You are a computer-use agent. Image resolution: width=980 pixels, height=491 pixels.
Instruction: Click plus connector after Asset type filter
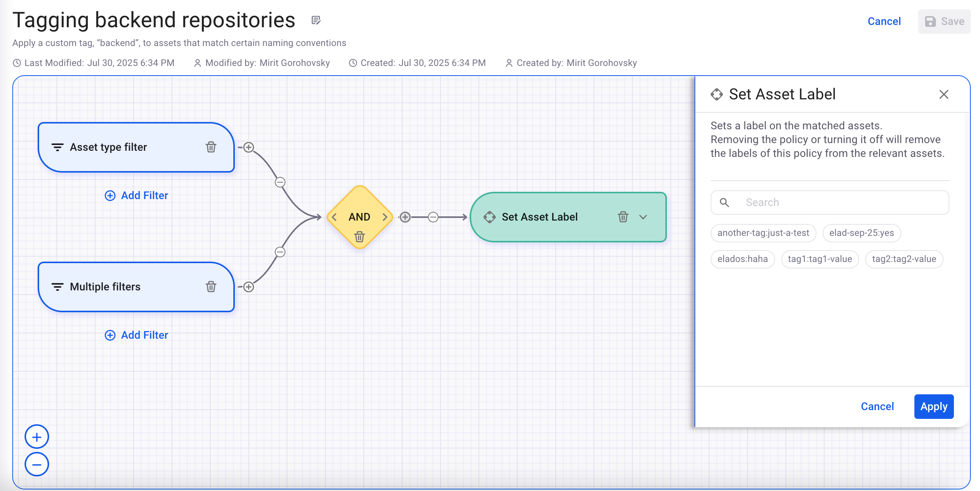pyautogui.click(x=249, y=147)
